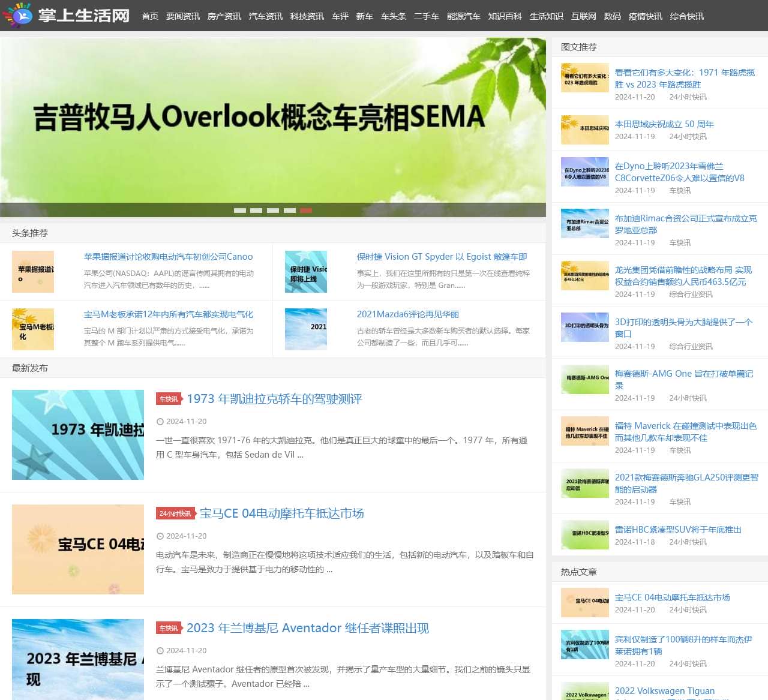
Task: Open 福特 Maverick crash test article
Action: coord(686,432)
